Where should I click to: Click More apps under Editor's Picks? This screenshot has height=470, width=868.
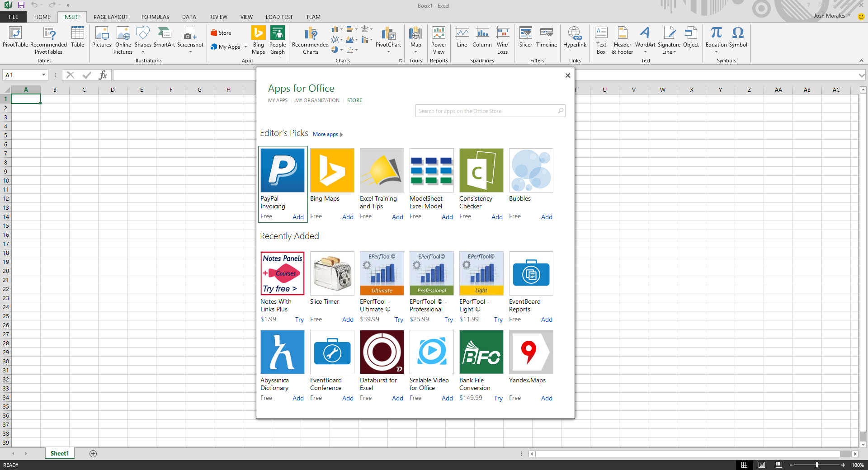click(x=325, y=134)
